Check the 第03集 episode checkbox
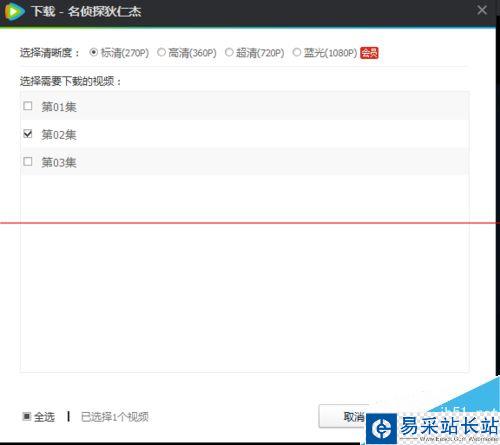This screenshot has height=445, width=500. pyautogui.click(x=28, y=162)
